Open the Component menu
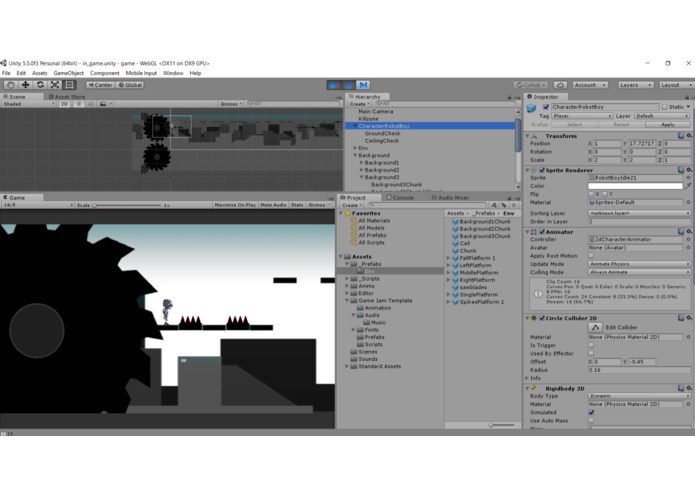Viewport: 695px width, 494px height. pos(105,73)
